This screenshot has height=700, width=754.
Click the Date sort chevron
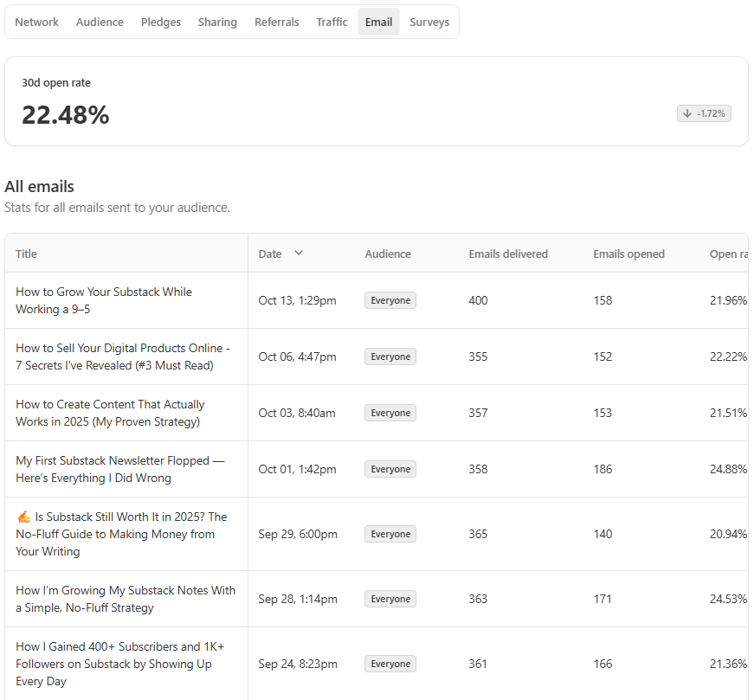click(x=299, y=253)
